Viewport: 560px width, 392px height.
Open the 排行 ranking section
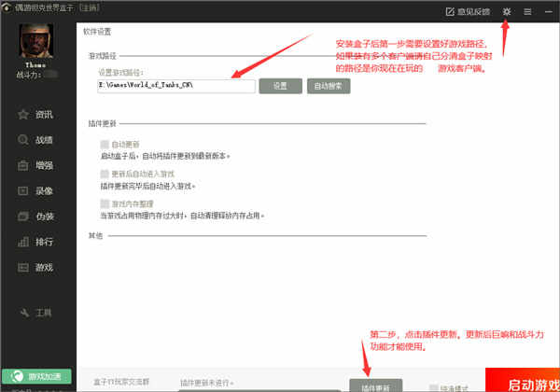35,242
